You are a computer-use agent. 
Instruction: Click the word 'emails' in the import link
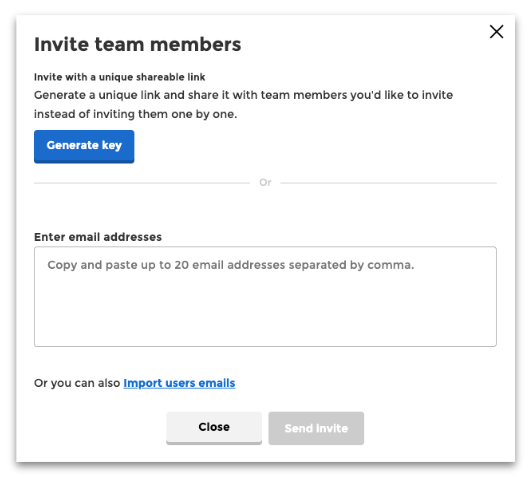coord(217,383)
